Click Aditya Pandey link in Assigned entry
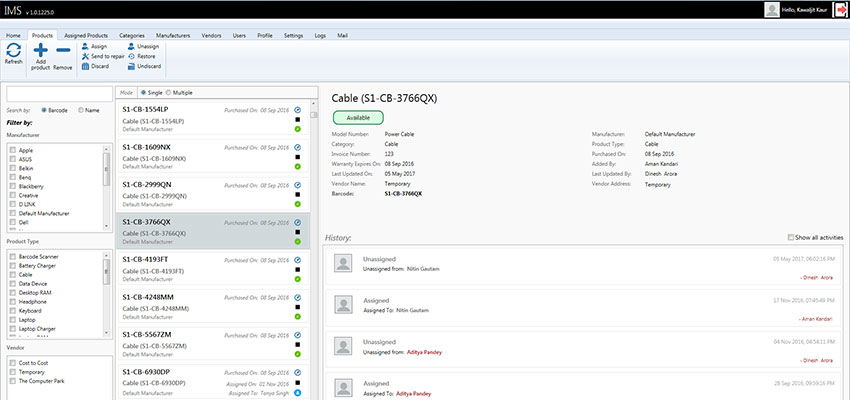 click(x=414, y=393)
